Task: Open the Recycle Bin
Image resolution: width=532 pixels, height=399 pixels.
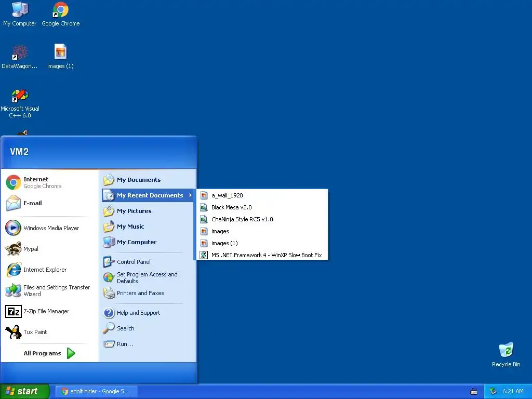Action: 506,355
